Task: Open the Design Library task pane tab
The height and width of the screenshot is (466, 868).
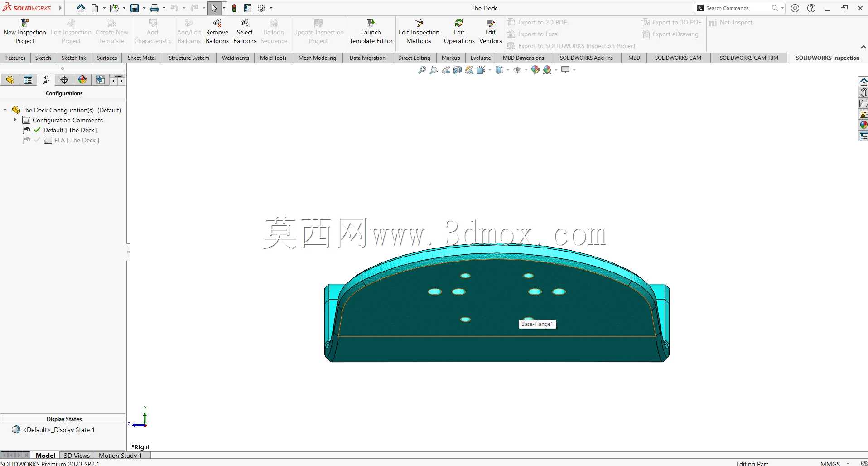Action: pos(863,92)
